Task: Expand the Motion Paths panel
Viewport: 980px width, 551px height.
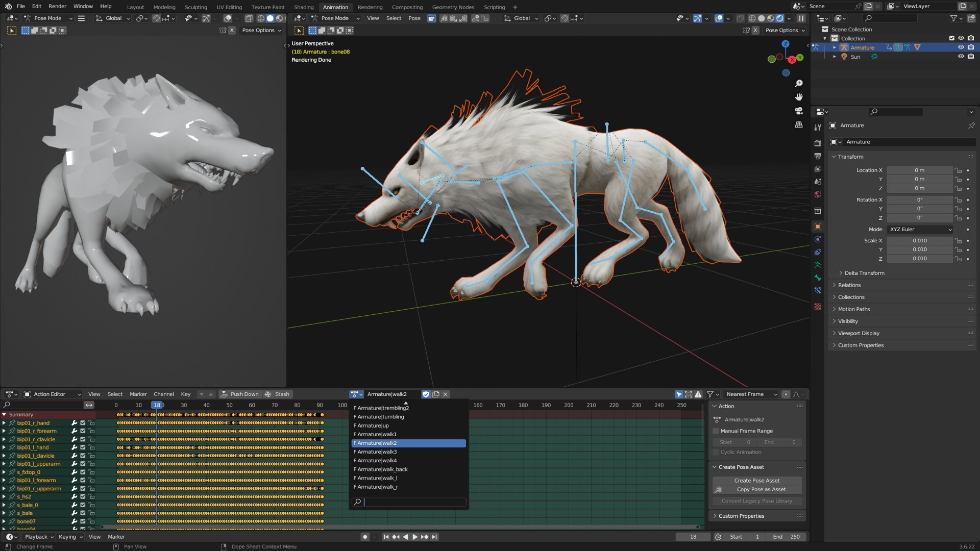Action: (x=853, y=309)
